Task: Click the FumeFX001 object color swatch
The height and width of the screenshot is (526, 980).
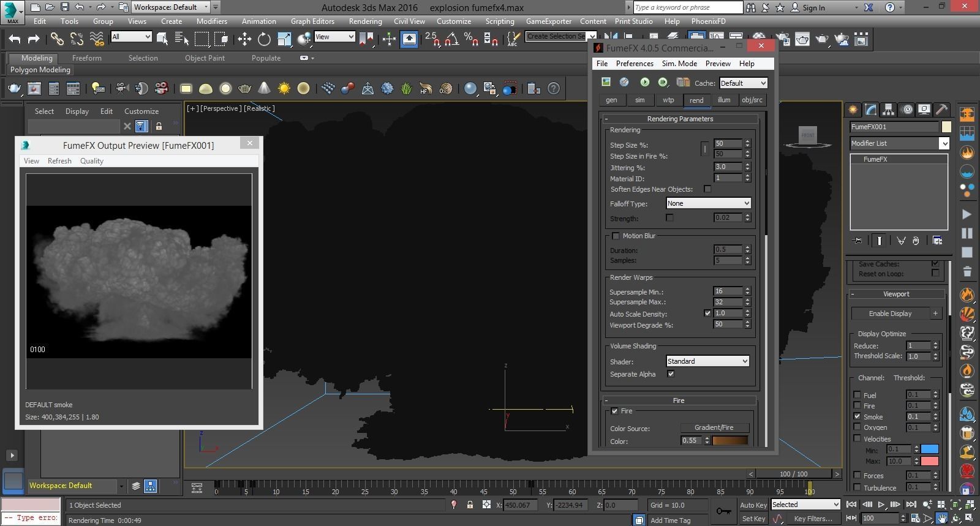Action: tap(946, 127)
